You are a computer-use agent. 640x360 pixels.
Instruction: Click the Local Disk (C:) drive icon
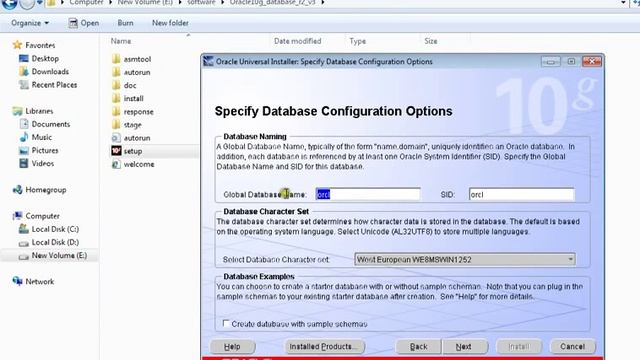pos(24,229)
